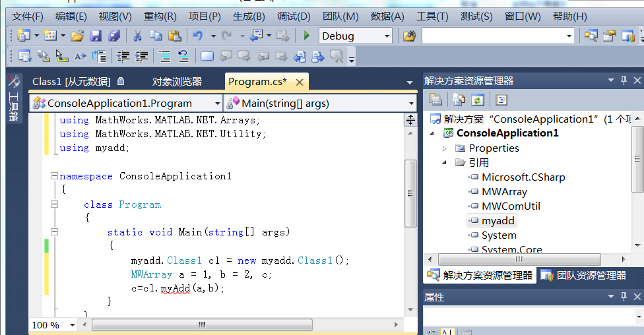Viewport: 644px width, 335px height.
Task: Click the Copy toolbar icon
Action: [x=156, y=36]
